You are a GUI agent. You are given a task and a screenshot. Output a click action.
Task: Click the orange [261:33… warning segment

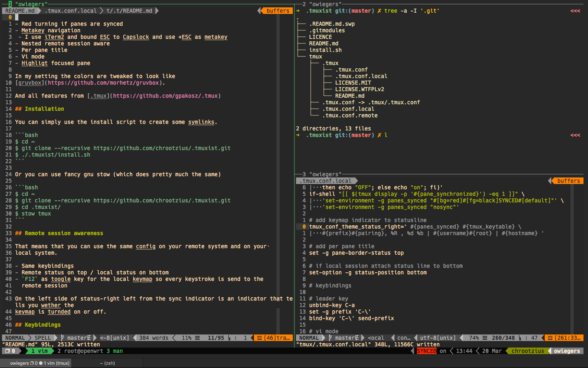tap(565, 338)
